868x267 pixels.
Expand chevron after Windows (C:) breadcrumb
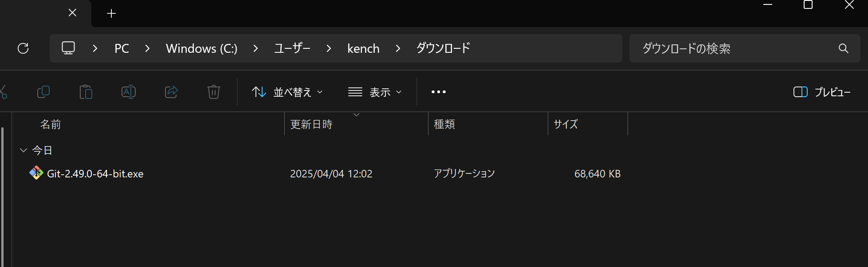255,48
